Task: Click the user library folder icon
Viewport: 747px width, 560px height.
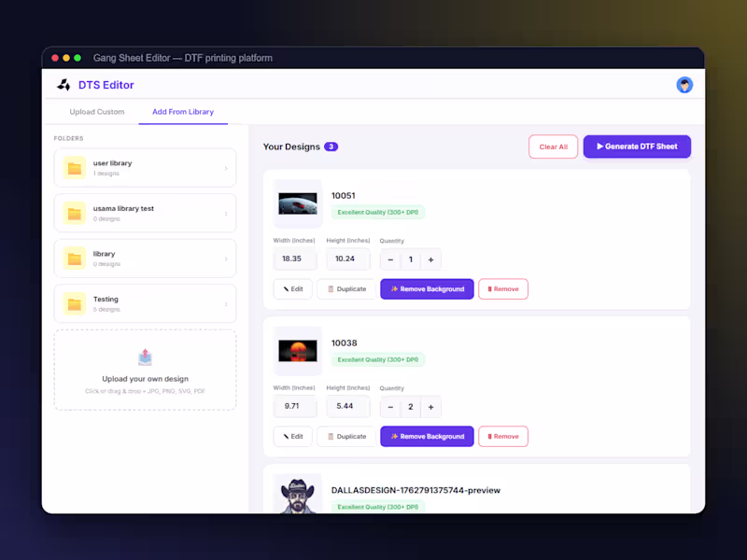Action: [75, 168]
